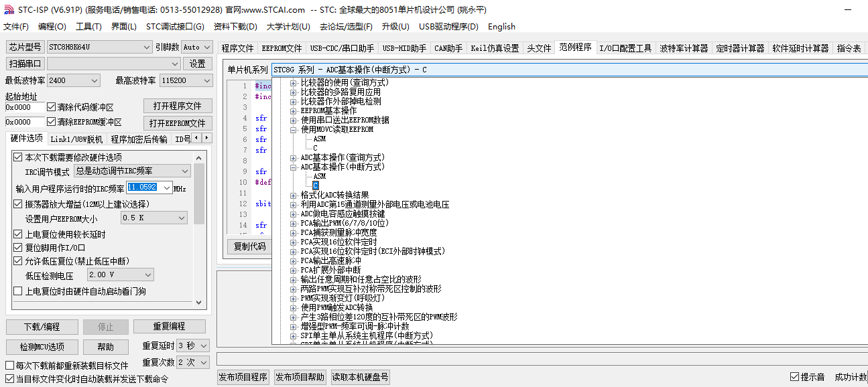The width and height of the screenshot is (868, 387).
Task: Open the 最高波特率 115200 dropdown
Action: pos(205,80)
